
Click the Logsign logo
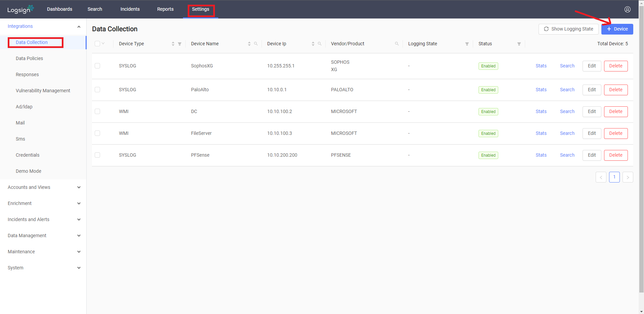point(19,9)
